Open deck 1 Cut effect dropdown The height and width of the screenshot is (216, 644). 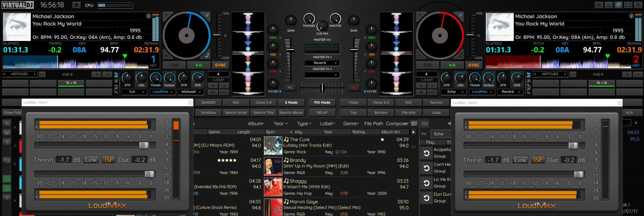coord(135,92)
